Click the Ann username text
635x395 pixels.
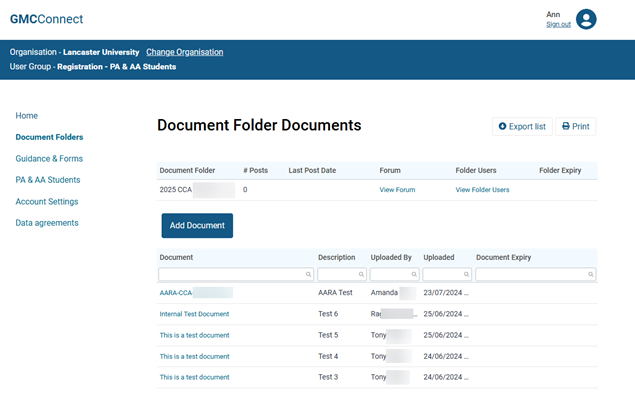553,15
